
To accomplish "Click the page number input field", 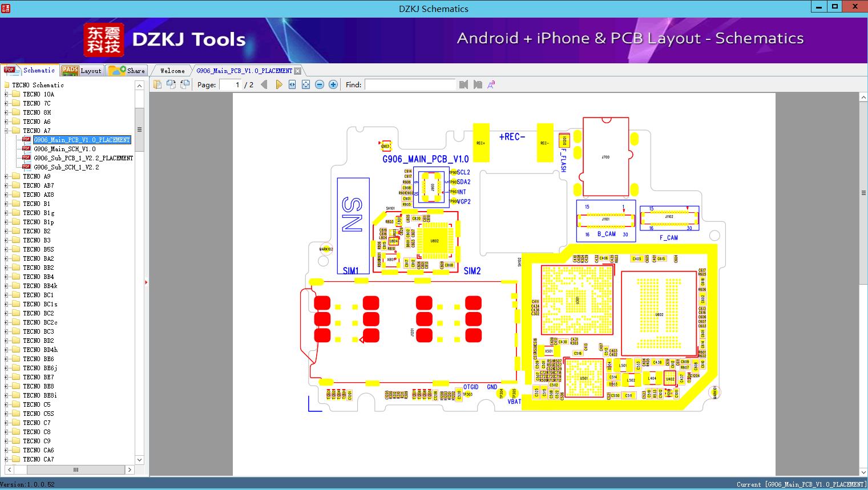I will coord(231,84).
